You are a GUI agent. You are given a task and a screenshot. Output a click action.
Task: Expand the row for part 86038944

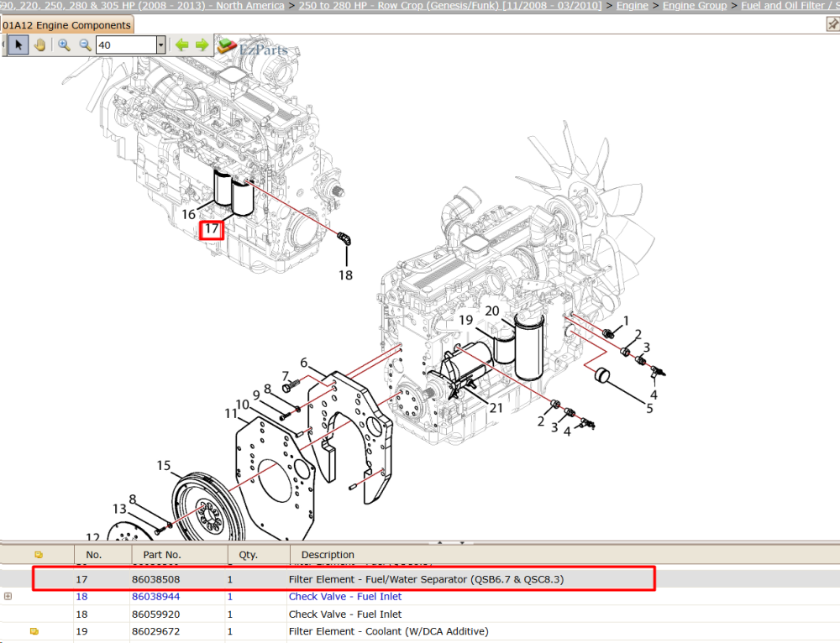tap(8, 597)
